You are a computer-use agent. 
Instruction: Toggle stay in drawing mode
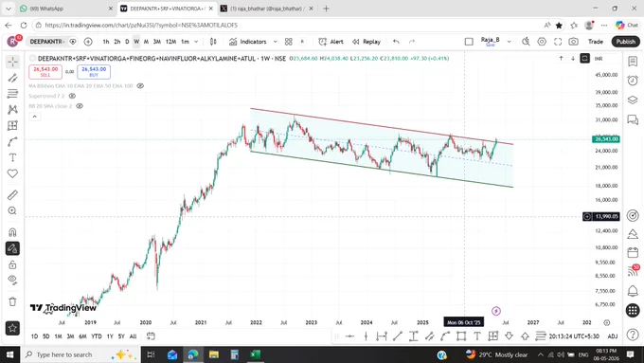pyautogui.click(x=12, y=248)
